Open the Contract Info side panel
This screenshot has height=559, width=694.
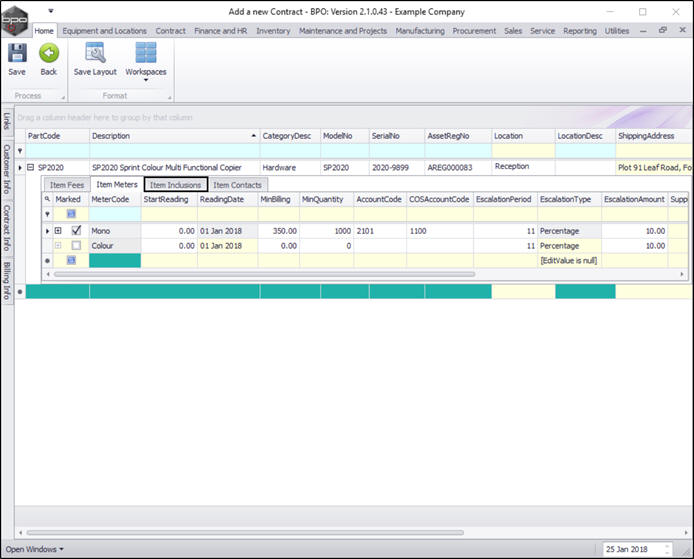pos(7,227)
